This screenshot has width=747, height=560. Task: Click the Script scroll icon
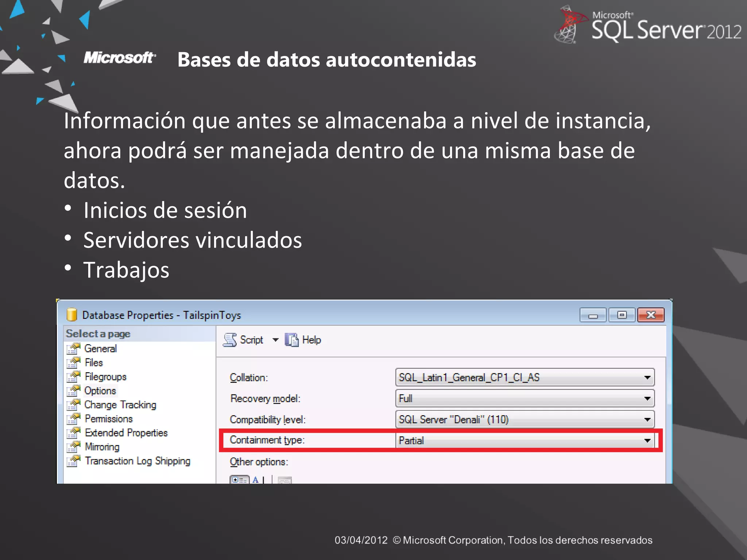click(x=230, y=340)
